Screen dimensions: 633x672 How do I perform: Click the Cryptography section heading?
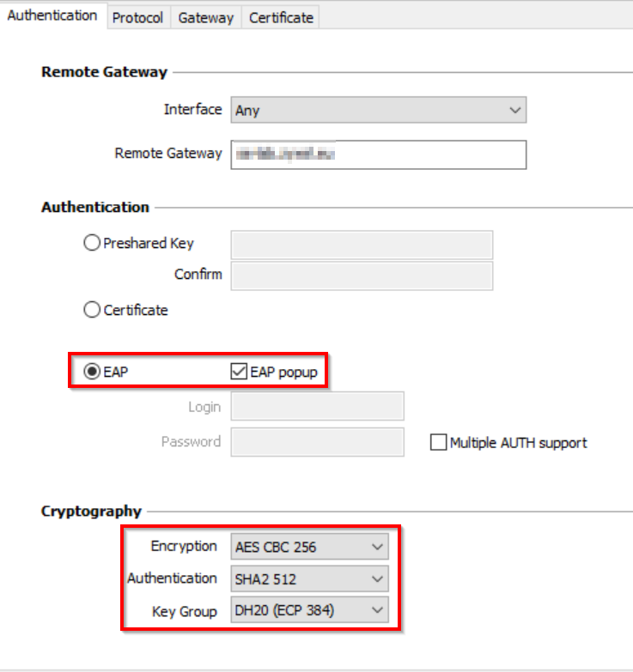coord(91,512)
